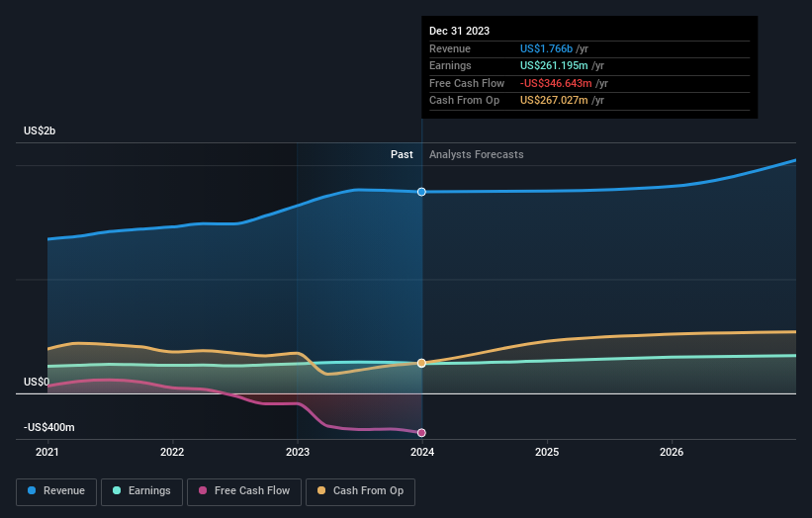Click the pink Free Cash Flow data point
Screen dimensions: 812x518
tap(421, 433)
